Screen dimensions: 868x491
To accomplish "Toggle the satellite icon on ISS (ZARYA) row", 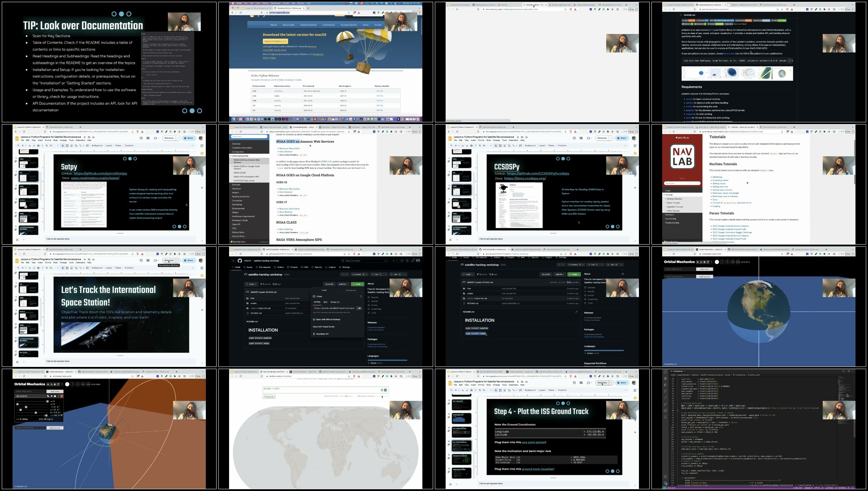I will pos(48,396).
